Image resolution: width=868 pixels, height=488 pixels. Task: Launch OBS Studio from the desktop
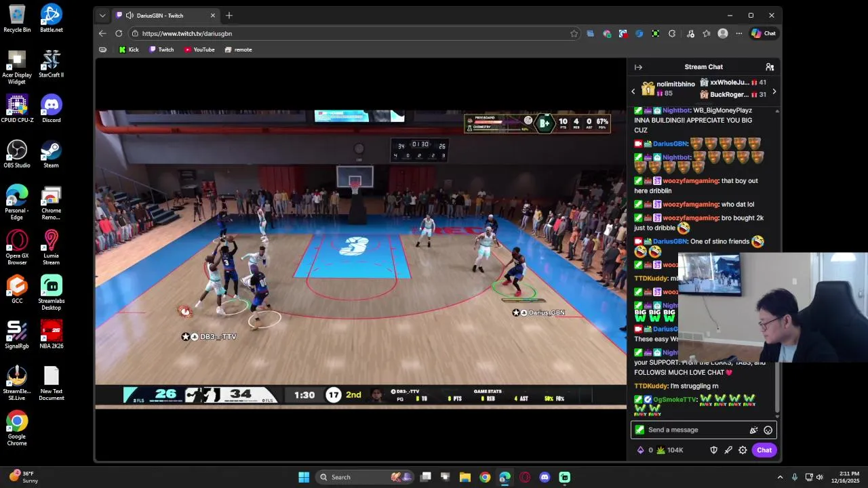click(17, 154)
